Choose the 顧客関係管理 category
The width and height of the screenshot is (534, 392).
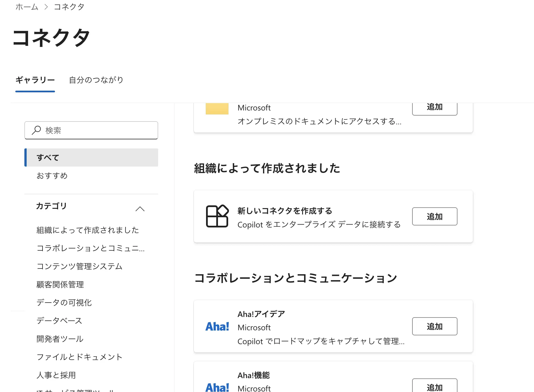pos(60,284)
